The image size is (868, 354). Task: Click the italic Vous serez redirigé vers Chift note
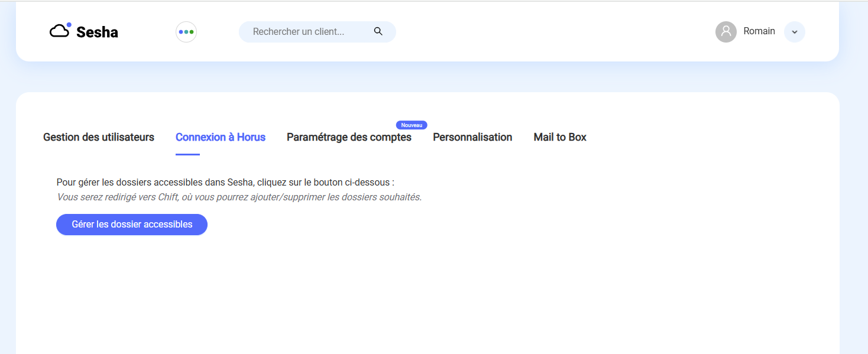(x=239, y=197)
